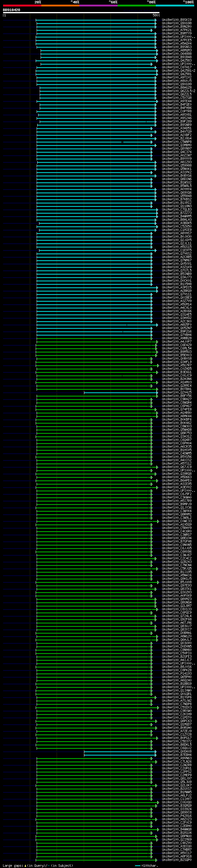Image resolution: width=197 pixels, height=868 pixels.
Task: Select hit label UniRef100_A3EVV2
Action: tap(176, 487)
